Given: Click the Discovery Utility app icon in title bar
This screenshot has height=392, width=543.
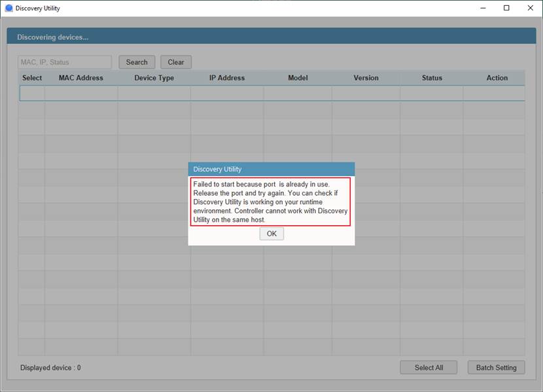Looking at the screenshot, I should [x=9, y=9].
